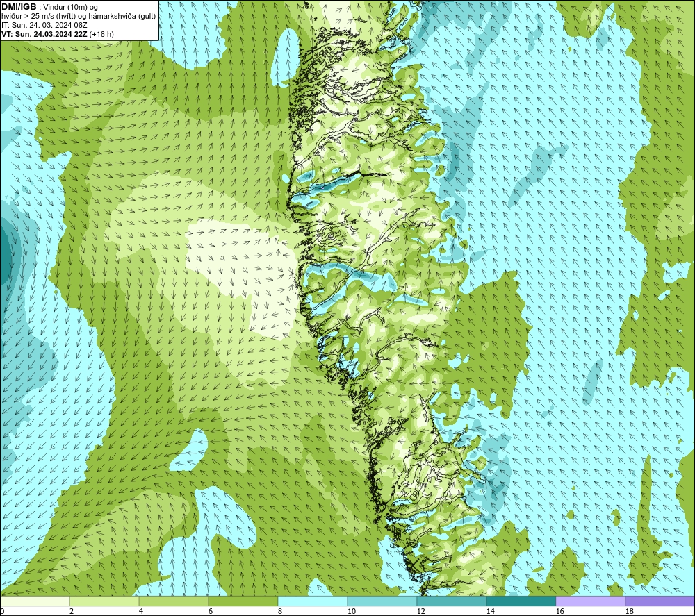Click the scale label '2'
Screen dimensions: 695x616
(x=72, y=612)
